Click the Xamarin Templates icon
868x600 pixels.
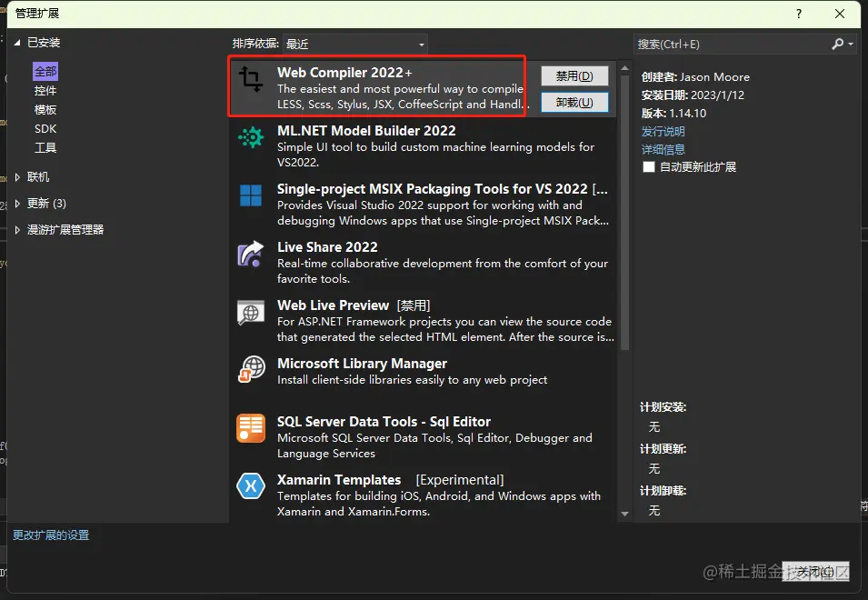tap(250, 486)
